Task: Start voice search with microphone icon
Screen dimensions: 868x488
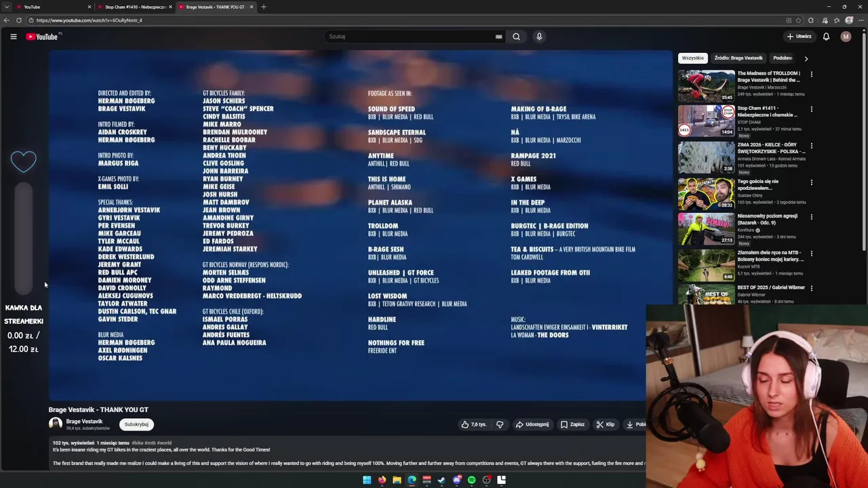Action: click(539, 37)
